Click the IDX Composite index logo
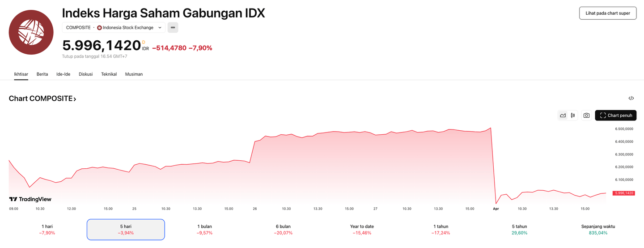The height and width of the screenshot is (248, 644). tap(31, 32)
